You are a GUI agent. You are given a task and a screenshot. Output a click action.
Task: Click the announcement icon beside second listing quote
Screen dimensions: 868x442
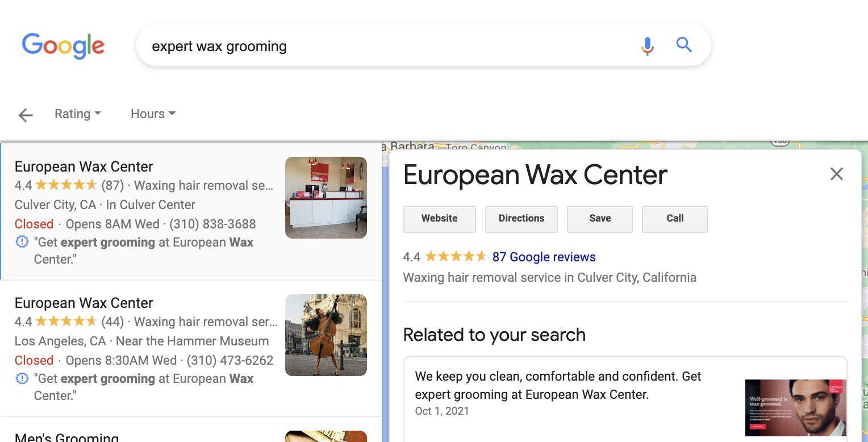pyautogui.click(x=22, y=378)
